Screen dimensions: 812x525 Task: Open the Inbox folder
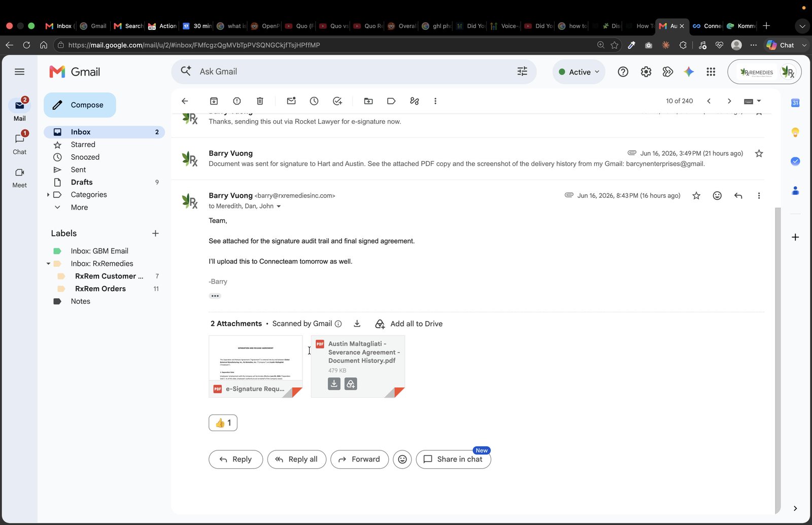click(x=104, y=132)
